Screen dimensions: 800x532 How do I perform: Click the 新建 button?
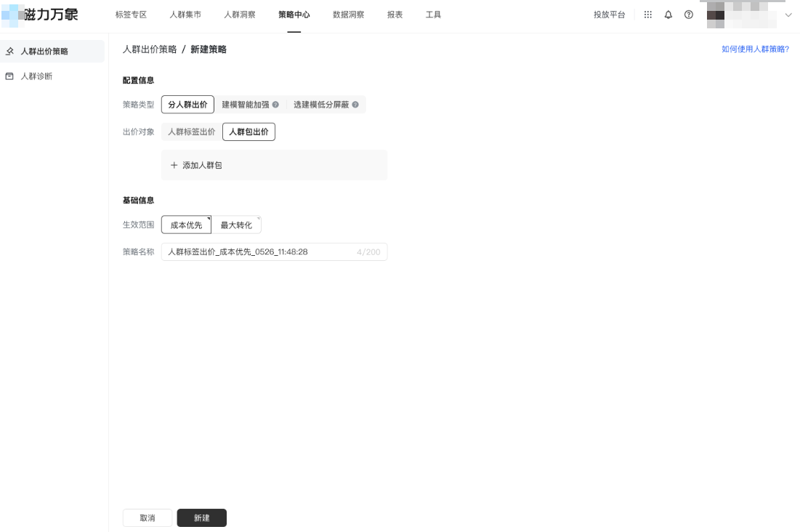point(201,518)
